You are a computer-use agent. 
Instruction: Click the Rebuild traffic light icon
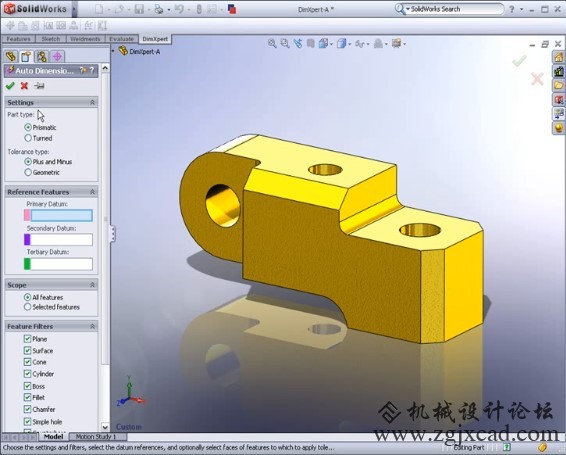tap(199, 9)
